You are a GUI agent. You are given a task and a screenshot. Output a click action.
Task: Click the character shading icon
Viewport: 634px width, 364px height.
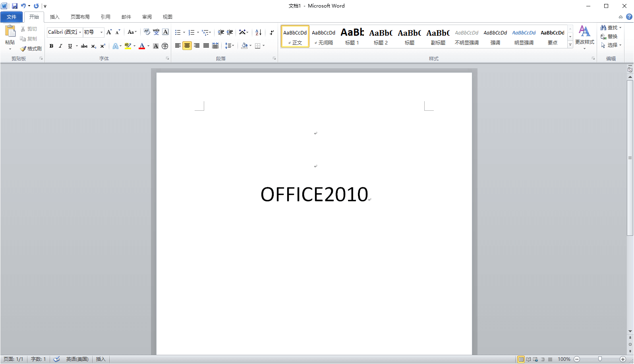156,46
